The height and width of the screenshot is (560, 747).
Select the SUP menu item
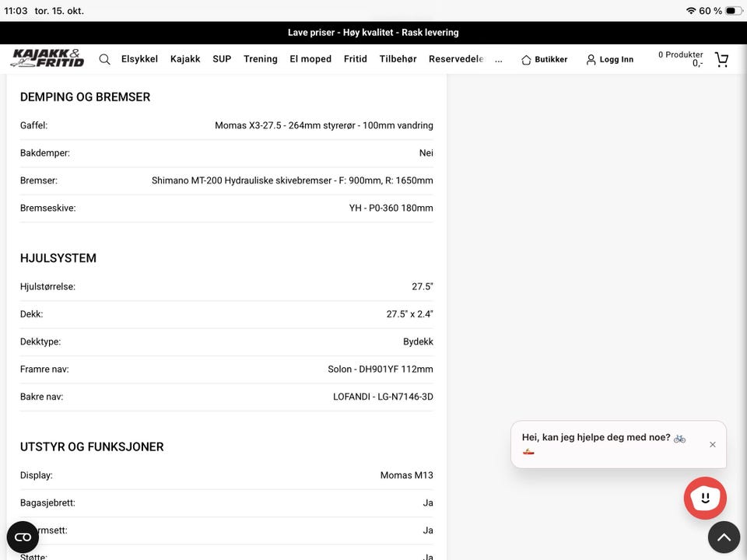222,59
